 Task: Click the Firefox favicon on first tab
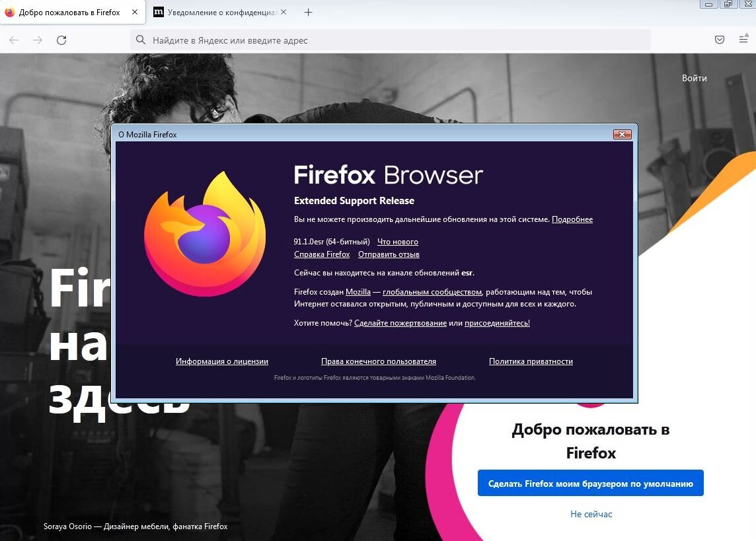10,13
